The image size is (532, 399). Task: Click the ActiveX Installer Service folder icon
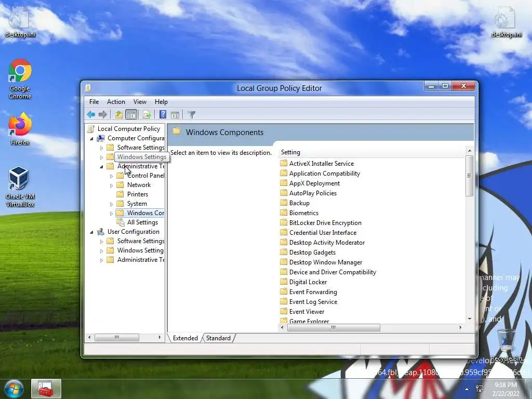point(284,164)
